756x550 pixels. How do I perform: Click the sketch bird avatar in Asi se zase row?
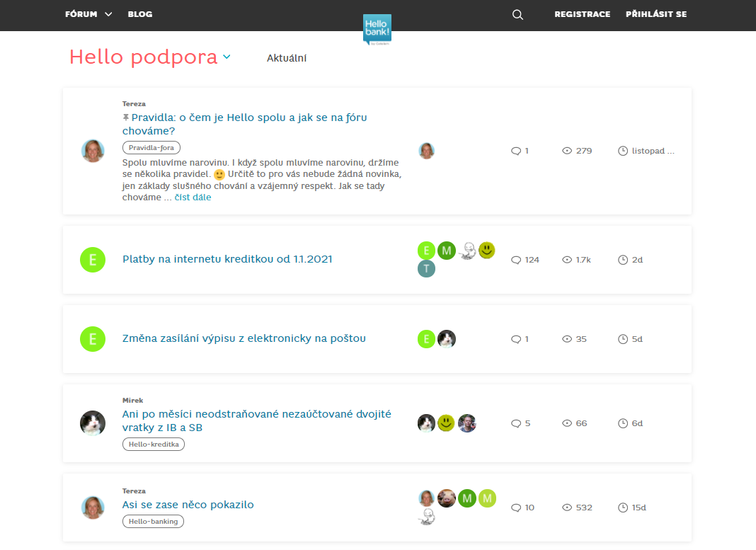[426, 517]
